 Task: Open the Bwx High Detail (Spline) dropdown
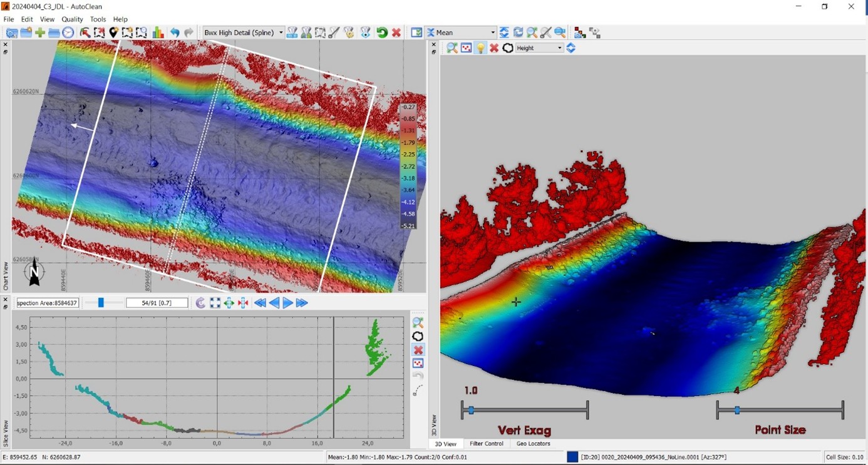coord(281,33)
